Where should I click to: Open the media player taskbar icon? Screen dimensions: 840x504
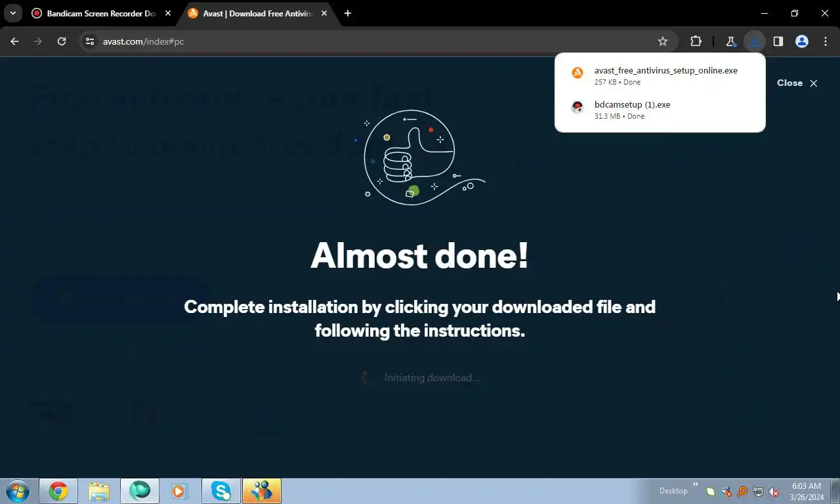[178, 491]
